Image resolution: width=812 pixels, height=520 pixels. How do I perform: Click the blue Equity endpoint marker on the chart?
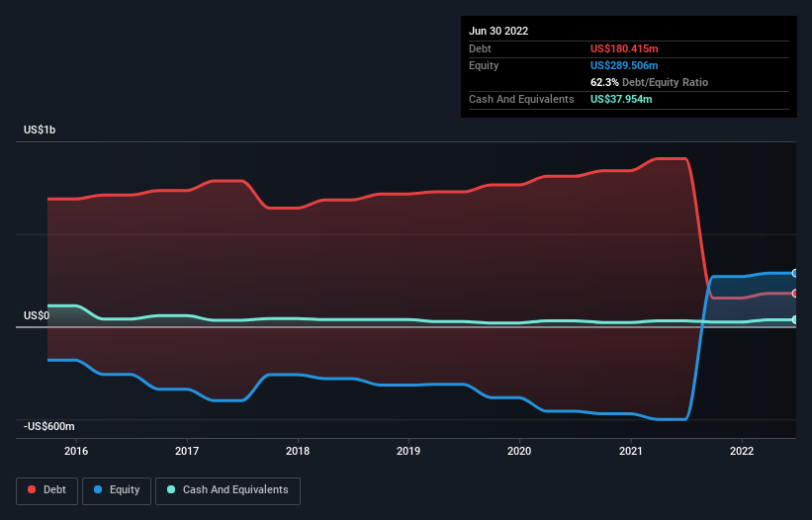[x=795, y=273]
